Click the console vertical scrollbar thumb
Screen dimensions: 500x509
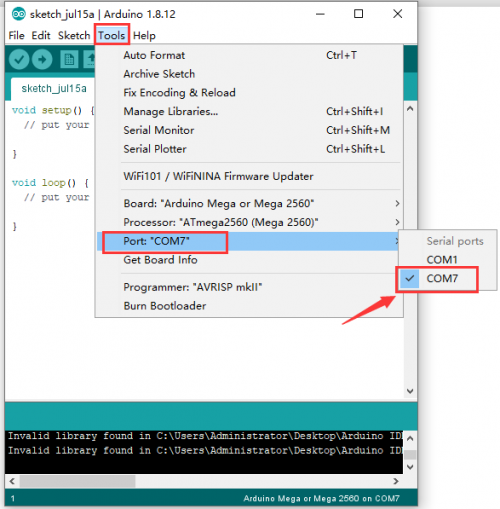410,455
